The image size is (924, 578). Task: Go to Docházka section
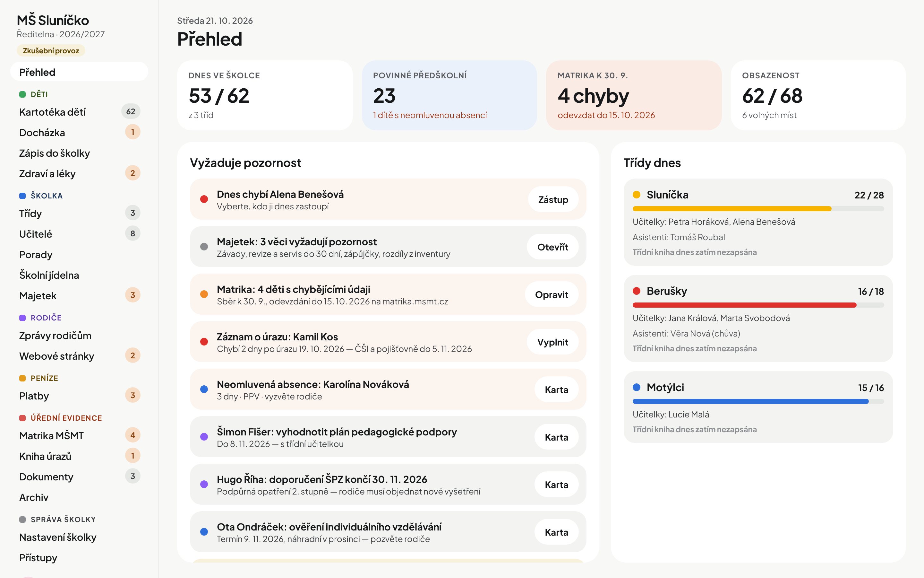click(x=79, y=132)
